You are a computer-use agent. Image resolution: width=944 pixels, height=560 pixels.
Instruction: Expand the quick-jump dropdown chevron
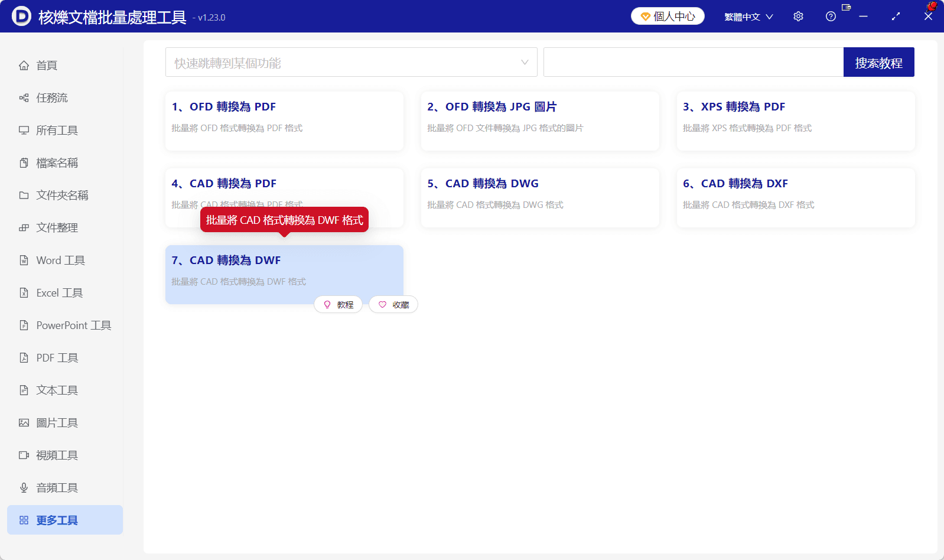point(525,62)
